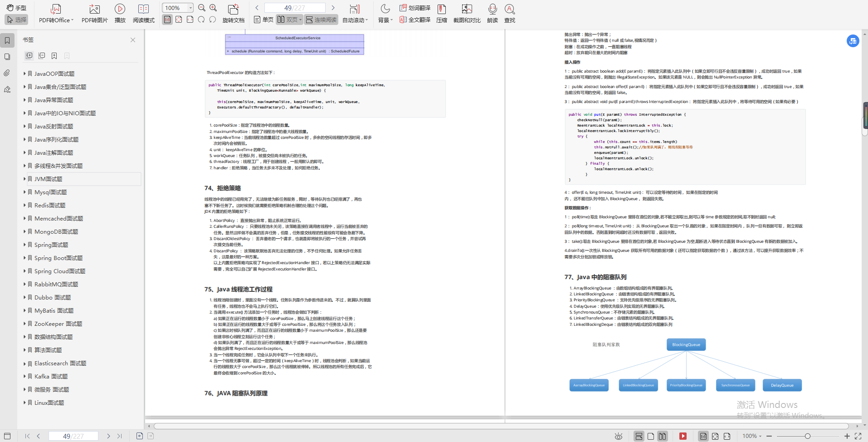Click the 压缩 compress button

442,14
